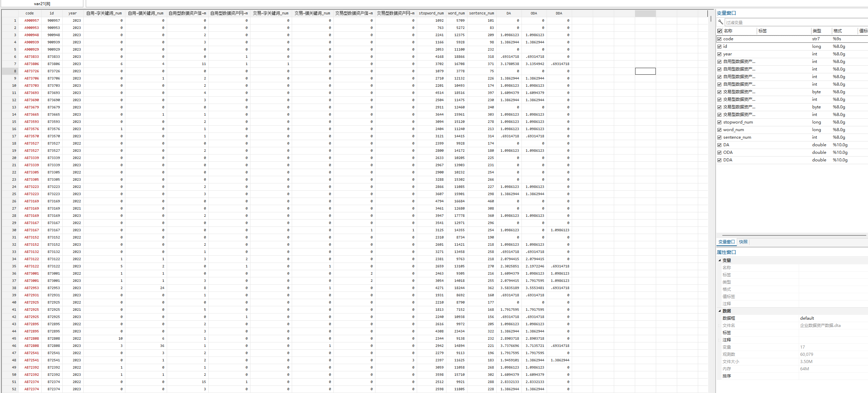Expand the 文件名 property row
This screenshot has height=393, width=868.
coord(720,326)
